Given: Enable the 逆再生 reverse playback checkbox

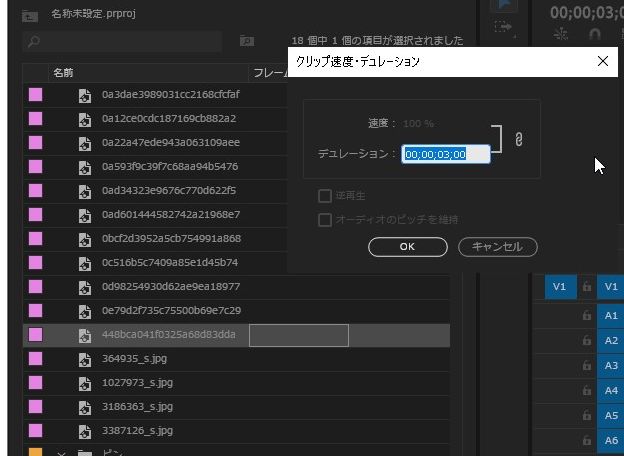Looking at the screenshot, I should 324,196.
